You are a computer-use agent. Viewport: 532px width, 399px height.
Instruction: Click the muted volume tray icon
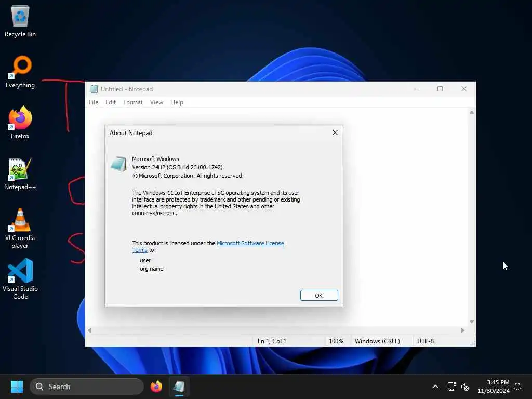[465, 387]
